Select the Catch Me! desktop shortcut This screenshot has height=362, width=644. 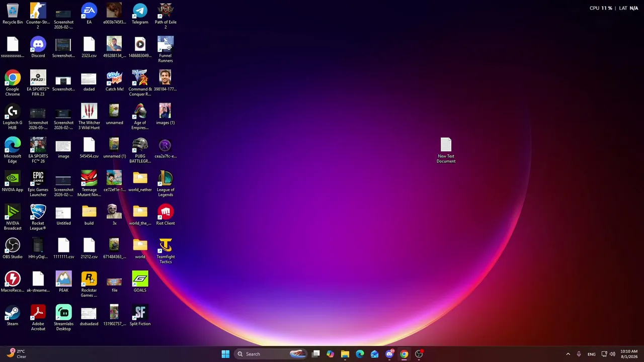click(x=114, y=81)
